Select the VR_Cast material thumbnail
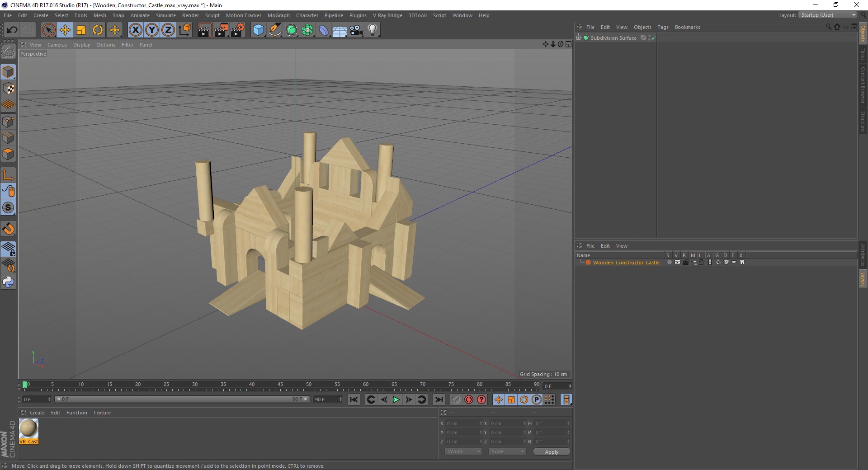Image resolution: width=868 pixels, height=470 pixels. (x=28, y=429)
